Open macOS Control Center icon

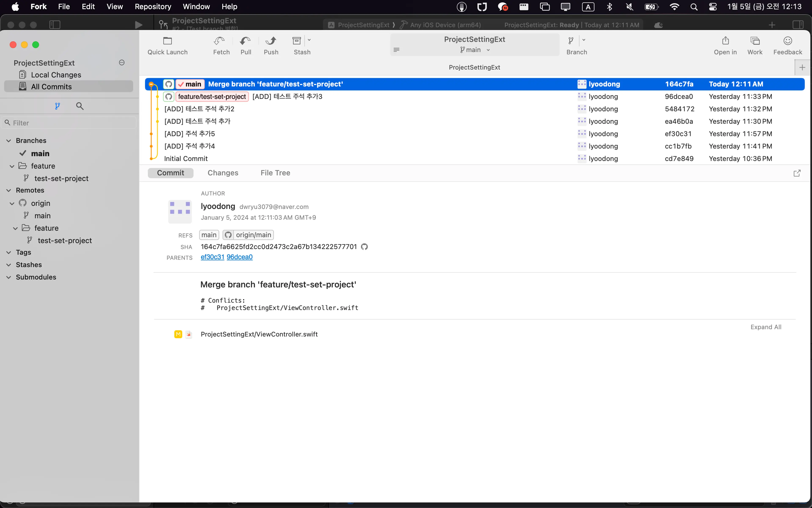(713, 7)
